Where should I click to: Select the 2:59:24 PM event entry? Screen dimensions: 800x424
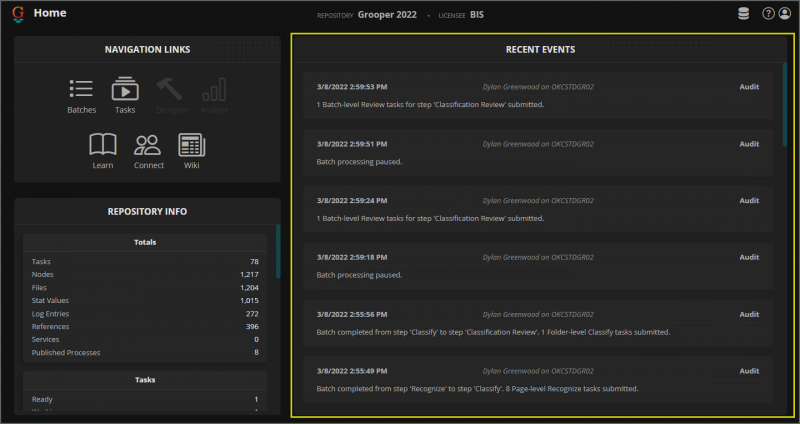click(x=538, y=209)
